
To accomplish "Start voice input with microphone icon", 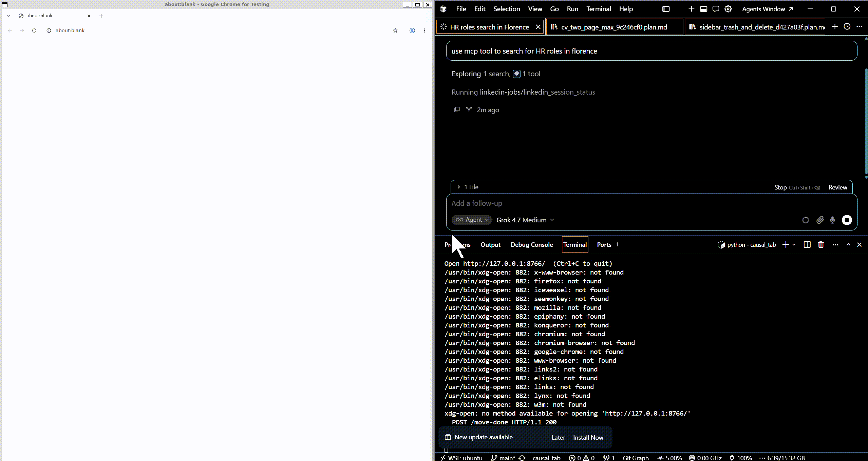I will pos(832,220).
